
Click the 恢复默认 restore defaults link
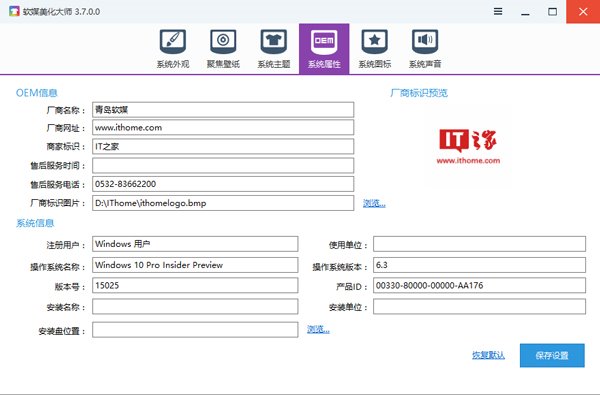488,355
